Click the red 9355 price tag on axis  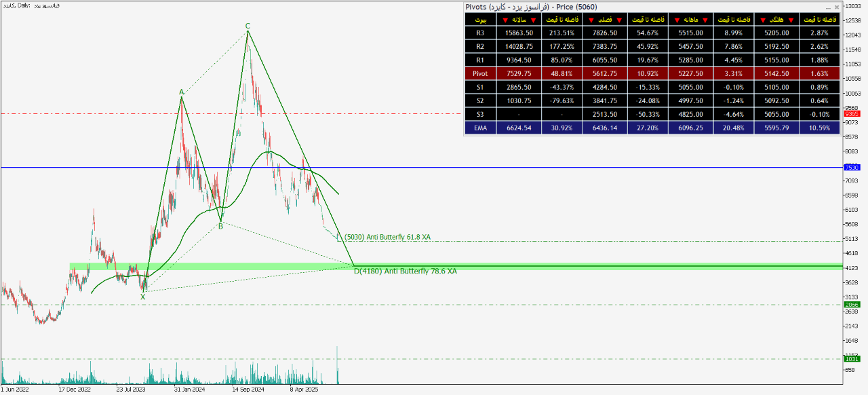click(850, 114)
